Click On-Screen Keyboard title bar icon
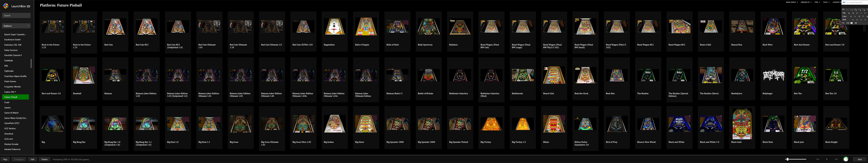The image size is (868, 163). [844, 2]
